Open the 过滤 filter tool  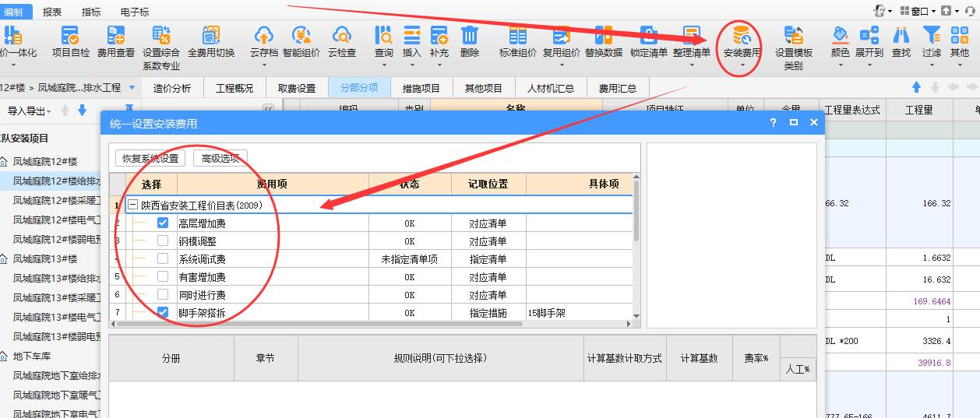tap(932, 41)
